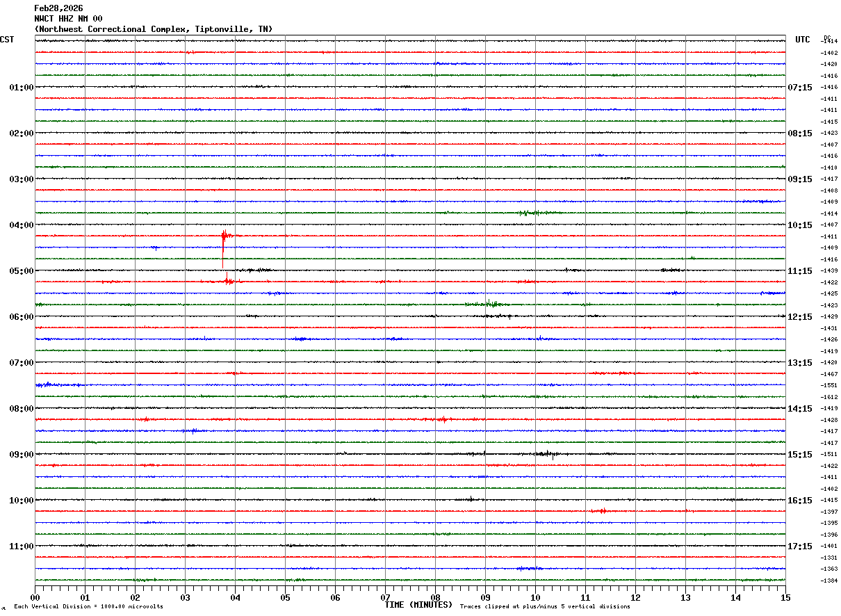Click the CST axis header
The width and height of the screenshot is (841, 616).
click(7, 40)
